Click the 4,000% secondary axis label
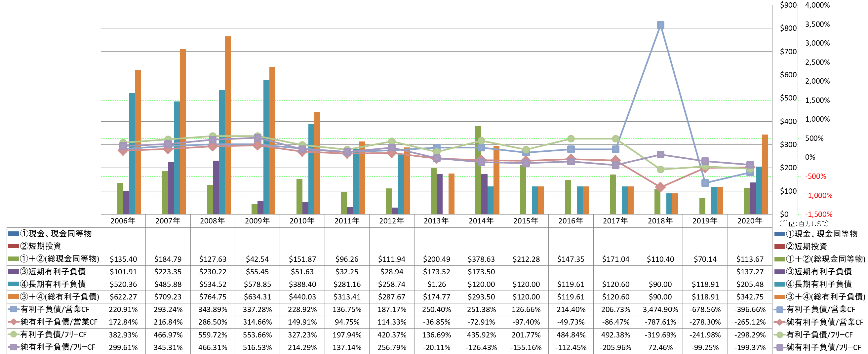 tap(817, 5)
